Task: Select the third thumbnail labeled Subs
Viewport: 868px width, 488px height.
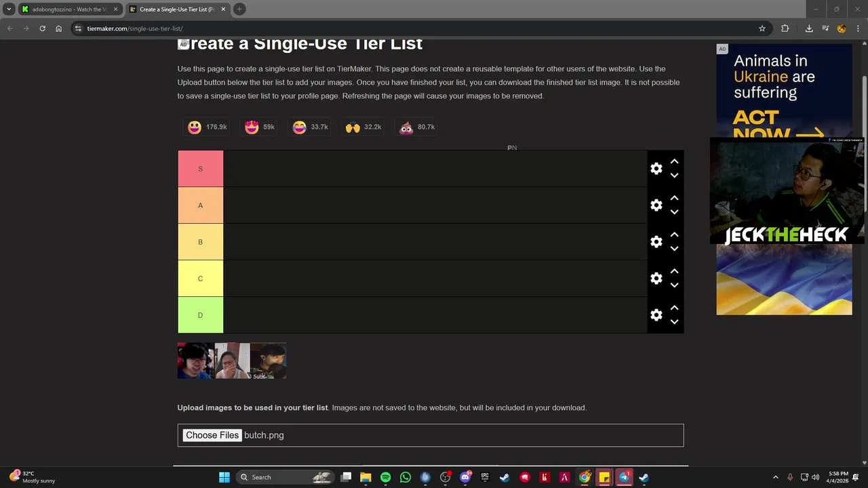Action: pos(268,361)
